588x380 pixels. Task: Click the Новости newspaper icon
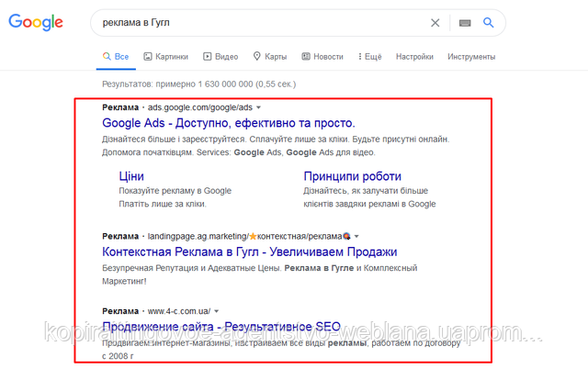(x=306, y=57)
